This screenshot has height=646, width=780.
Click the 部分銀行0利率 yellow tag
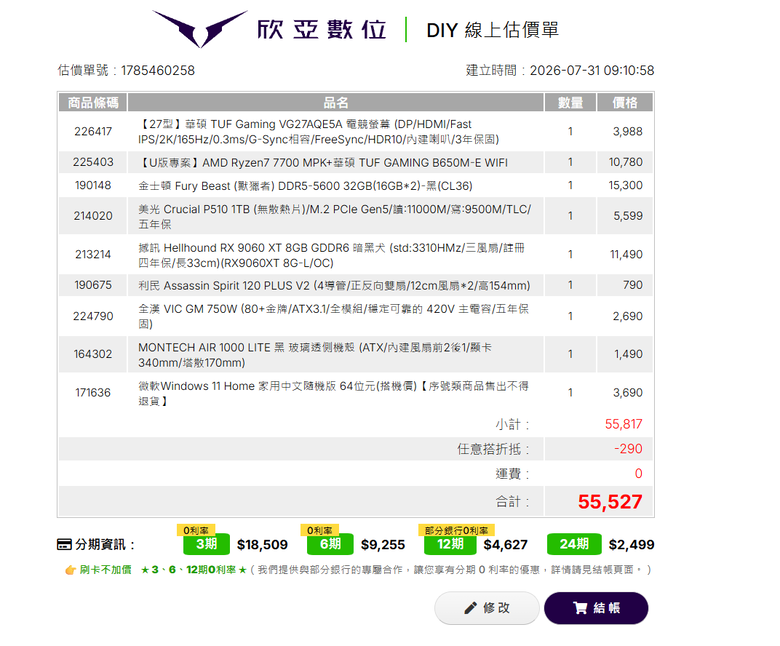[456, 531]
